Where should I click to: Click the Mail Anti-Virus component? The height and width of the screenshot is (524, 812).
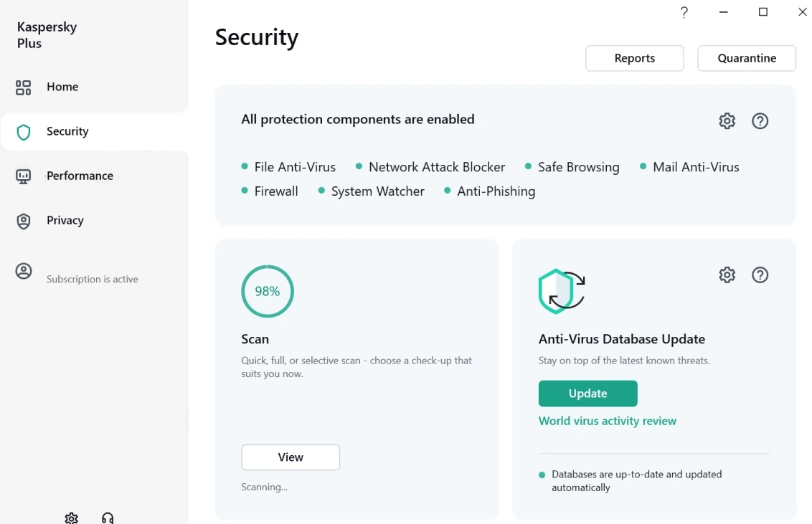[689, 167]
